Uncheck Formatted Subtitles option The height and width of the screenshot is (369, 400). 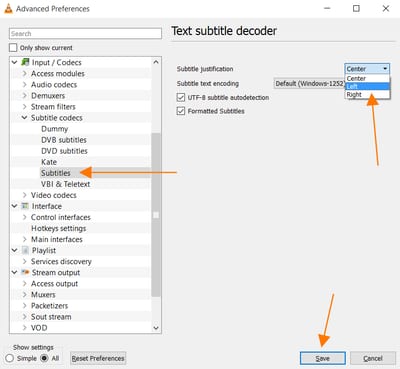point(181,111)
